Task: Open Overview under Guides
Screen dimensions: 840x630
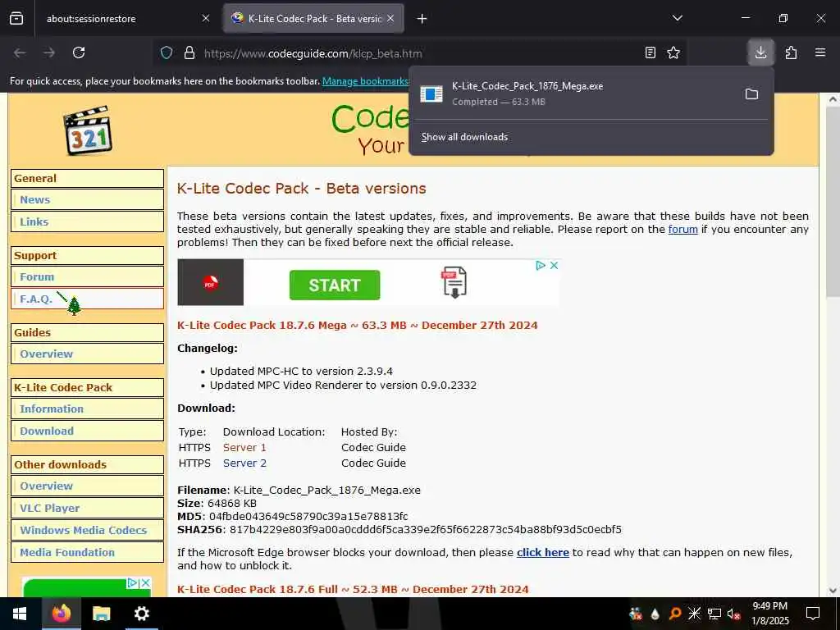Action: 87,354
